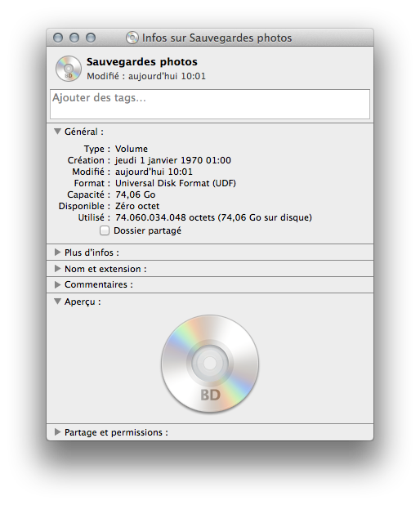The image size is (420, 505).
Task: Click the Sauvegardes photos volume name
Action: point(142,61)
